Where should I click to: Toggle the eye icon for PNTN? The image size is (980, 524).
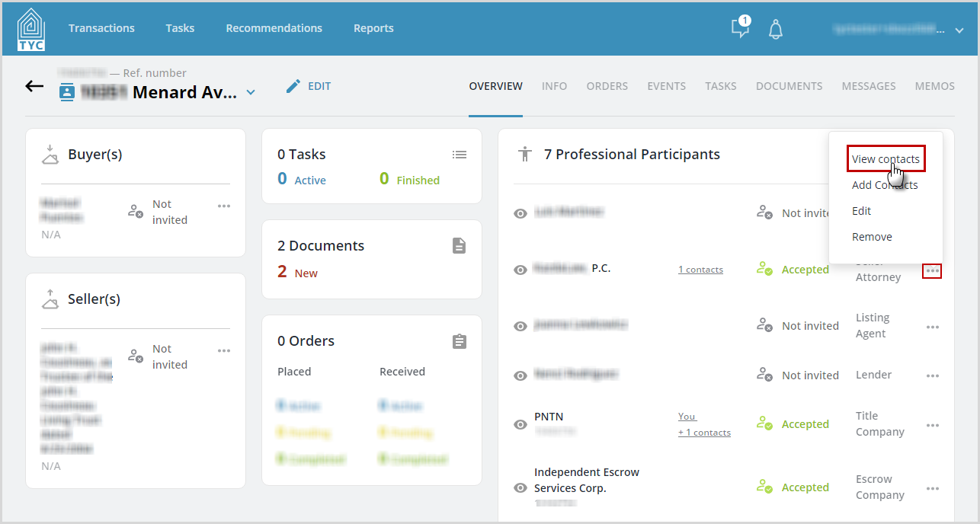click(x=520, y=425)
